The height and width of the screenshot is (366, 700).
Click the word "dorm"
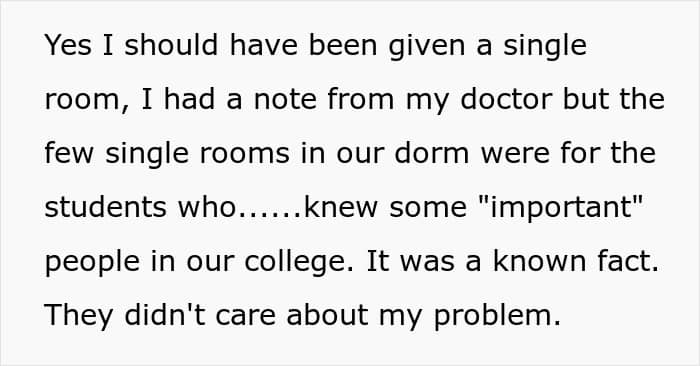tap(432, 153)
